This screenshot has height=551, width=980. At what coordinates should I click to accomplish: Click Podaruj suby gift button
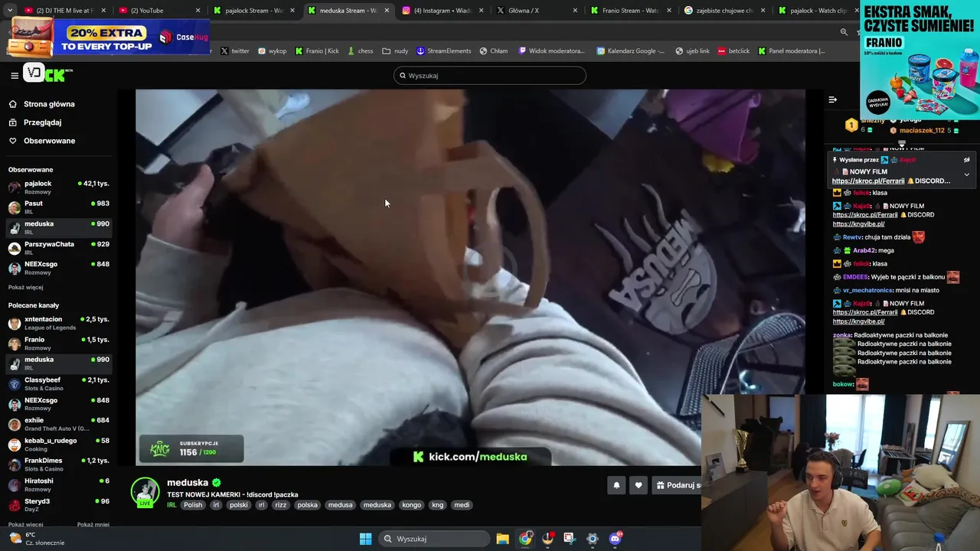(678, 485)
